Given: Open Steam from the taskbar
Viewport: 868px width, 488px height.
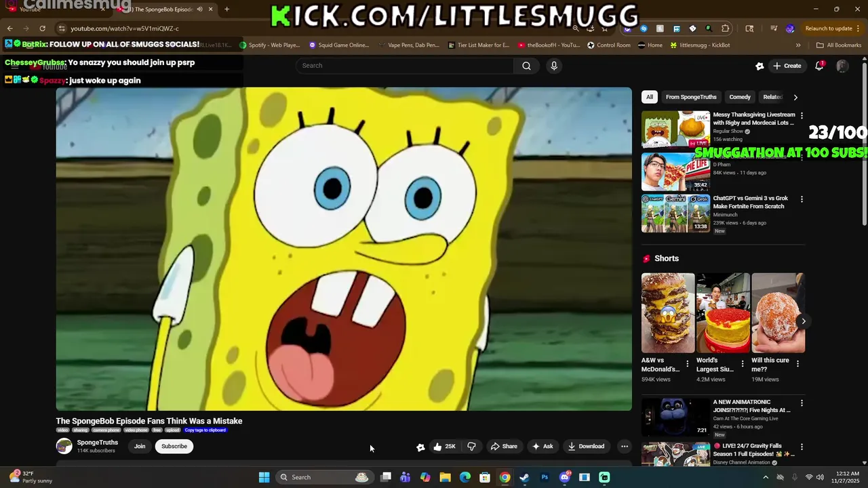Looking at the screenshot, I should (524, 477).
